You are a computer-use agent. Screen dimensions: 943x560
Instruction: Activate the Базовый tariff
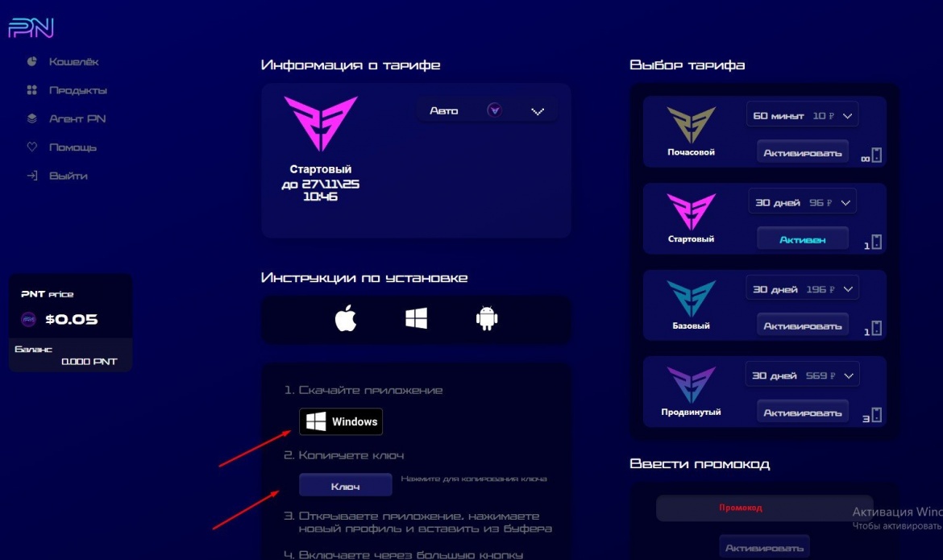click(802, 326)
